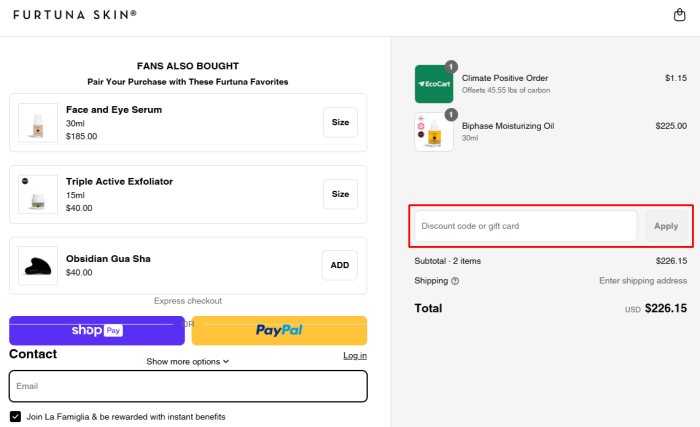Open the shopping bag cart icon
Image resolution: width=700 pixels, height=427 pixels.
[x=679, y=15]
